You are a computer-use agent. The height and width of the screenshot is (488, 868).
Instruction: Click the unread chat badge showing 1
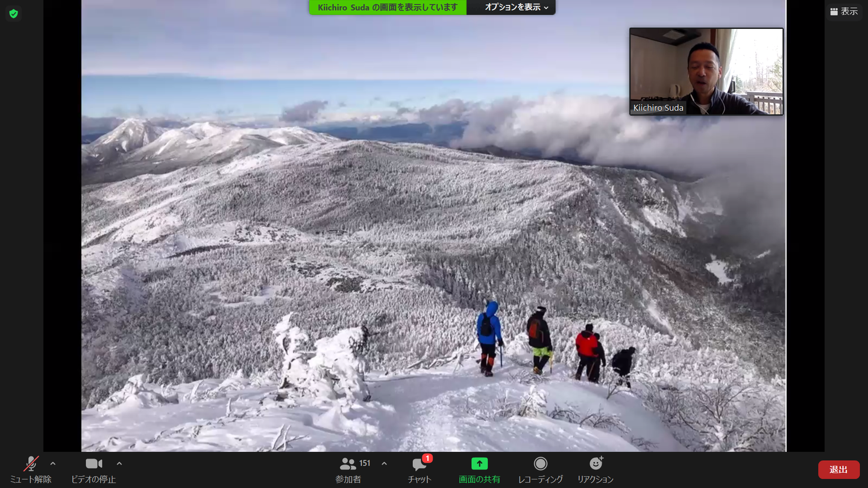(427, 458)
